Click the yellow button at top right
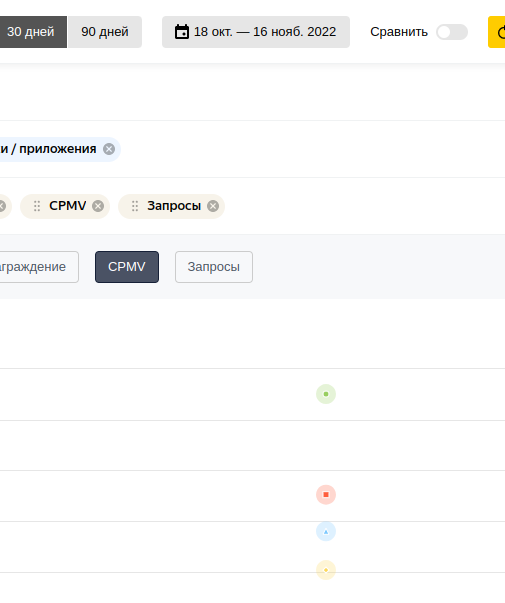 (497, 32)
